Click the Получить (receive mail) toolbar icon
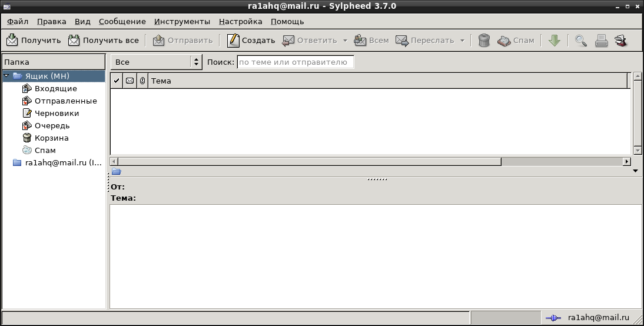The height and width of the screenshot is (326, 644). pos(12,40)
